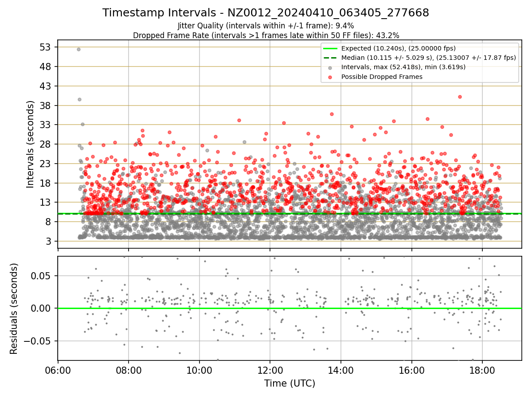Select the Intervals max/min legend entry
Image resolution: width=532 pixels, height=399 pixels.
tap(403, 67)
